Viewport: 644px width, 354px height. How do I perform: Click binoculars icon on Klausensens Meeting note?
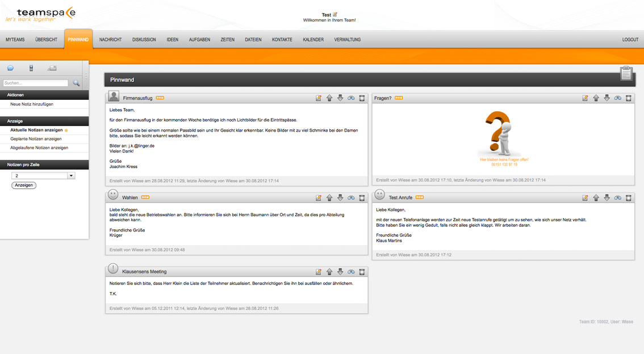click(x=351, y=272)
